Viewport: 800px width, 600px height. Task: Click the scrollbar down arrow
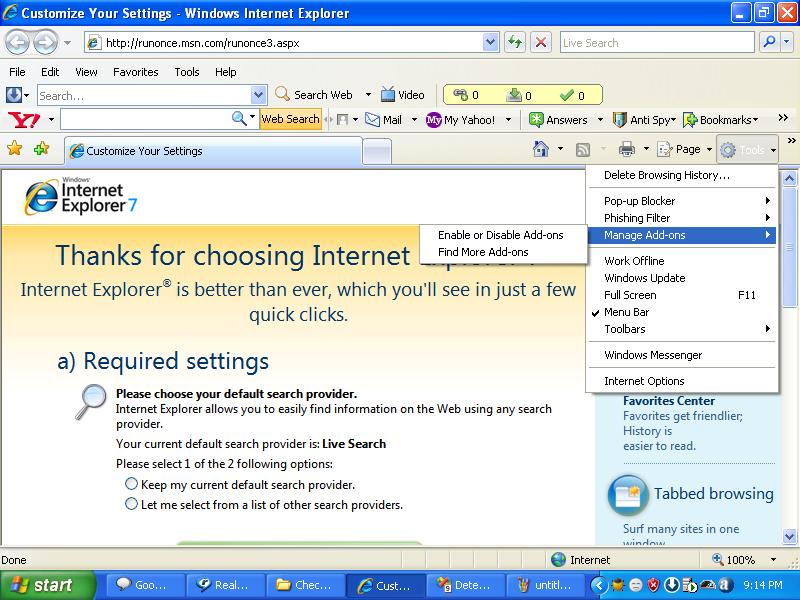pyautogui.click(x=789, y=536)
